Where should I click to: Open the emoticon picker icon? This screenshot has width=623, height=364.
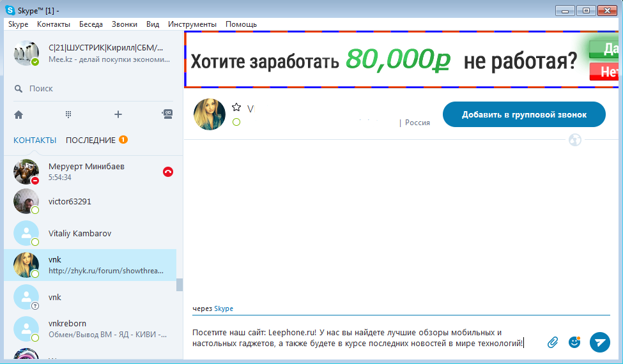574,342
